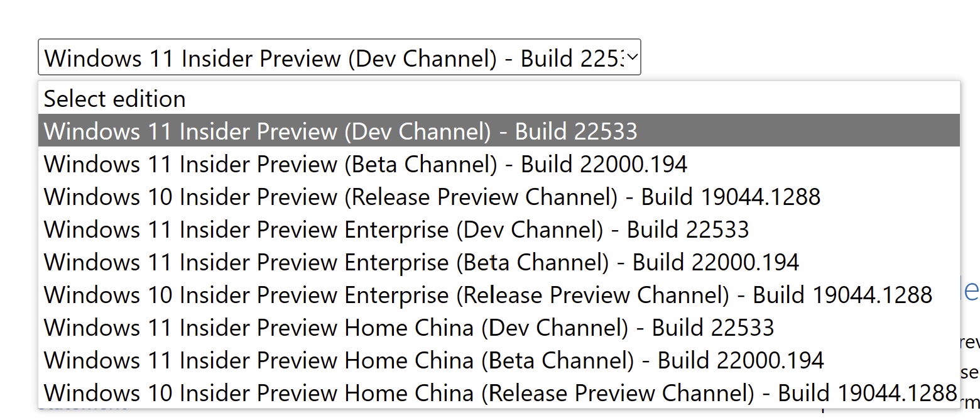Select Windows 11 Insider Preview (Dev Channel) Build 22533
This screenshot has width=980, height=420.
[340, 131]
